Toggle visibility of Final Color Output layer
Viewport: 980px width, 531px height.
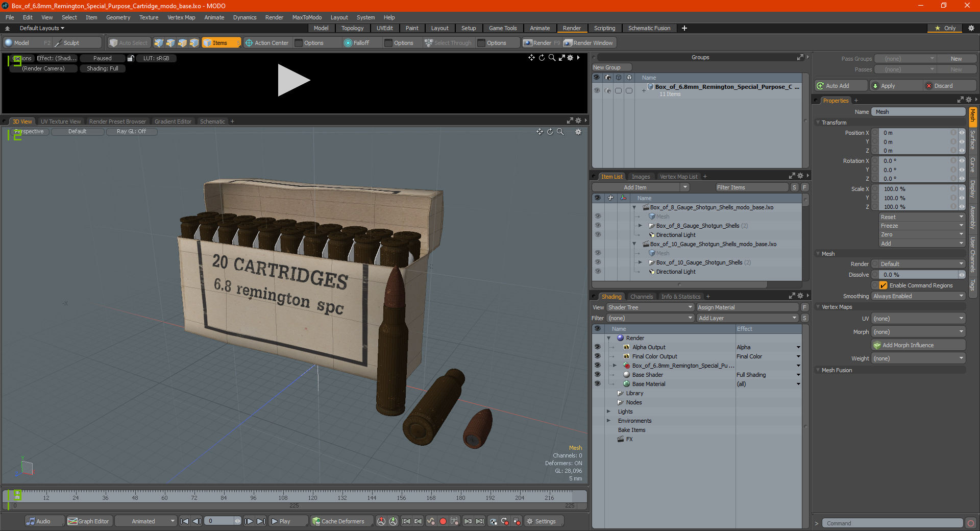coord(597,356)
